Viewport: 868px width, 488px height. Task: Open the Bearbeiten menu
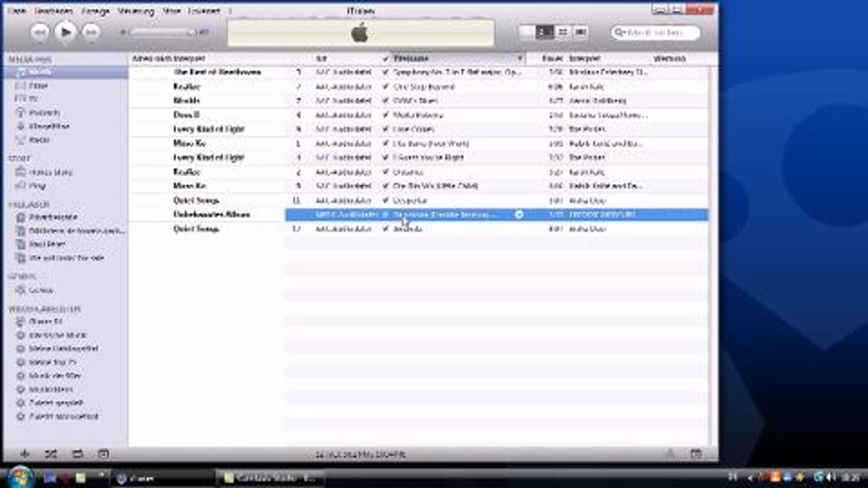coord(54,12)
